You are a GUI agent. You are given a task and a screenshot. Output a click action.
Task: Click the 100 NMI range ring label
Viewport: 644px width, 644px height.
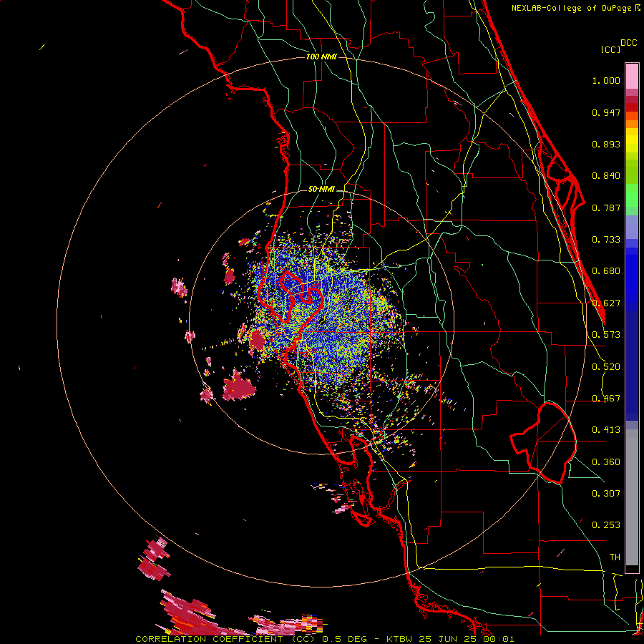click(321, 57)
